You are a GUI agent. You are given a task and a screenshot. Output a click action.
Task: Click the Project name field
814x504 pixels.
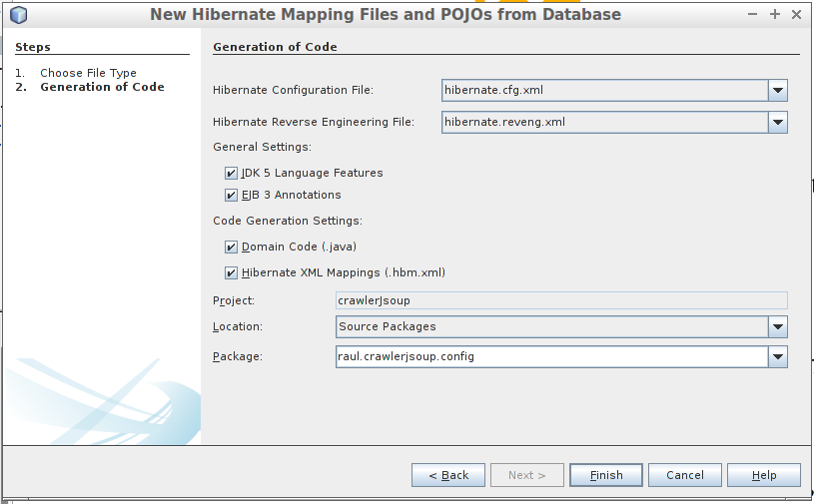(x=561, y=300)
